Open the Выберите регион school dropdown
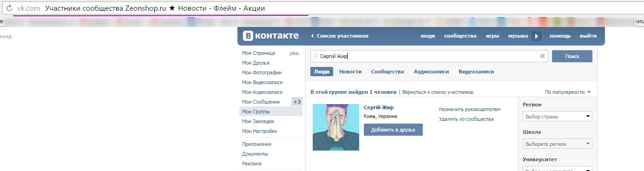This screenshot has width=644, height=171. pos(558,144)
